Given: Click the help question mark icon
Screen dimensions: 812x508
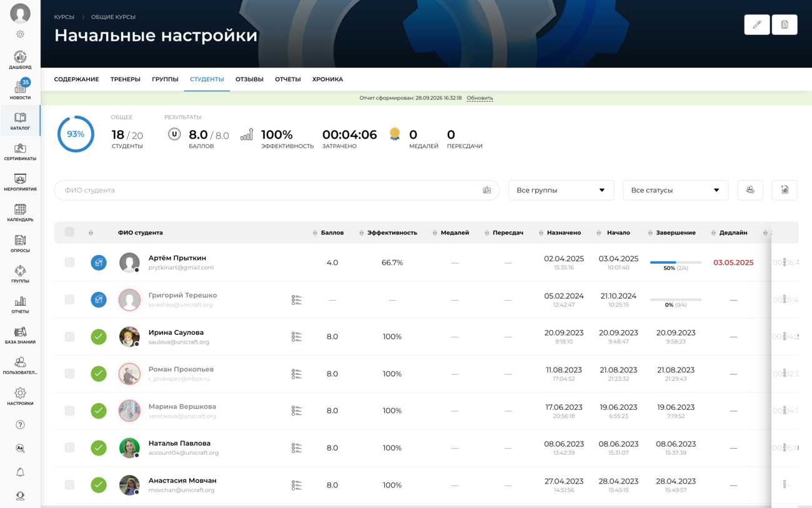Looking at the screenshot, I should [x=20, y=425].
